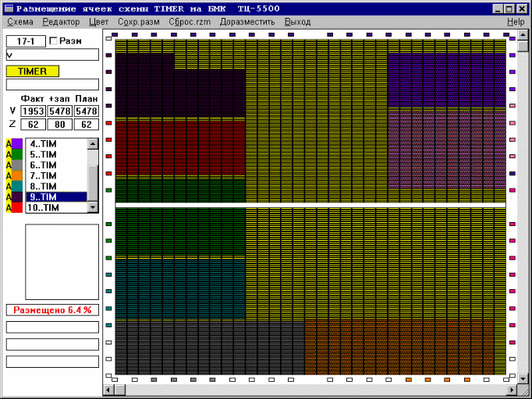Toggle the Разм checkbox
Screen dimensions: 532x399
pos(53,41)
